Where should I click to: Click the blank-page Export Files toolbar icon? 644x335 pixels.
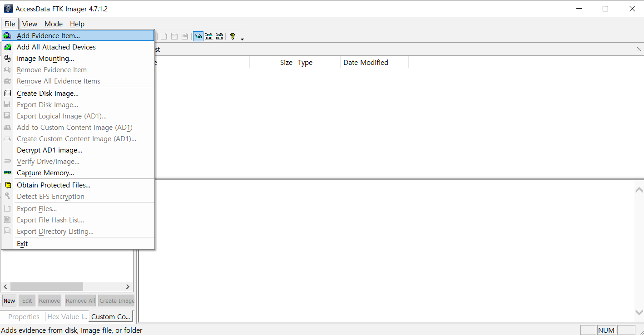pyautogui.click(x=163, y=36)
